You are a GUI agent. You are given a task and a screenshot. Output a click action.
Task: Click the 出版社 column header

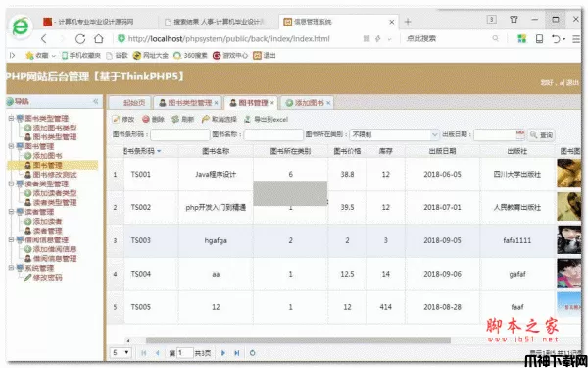pyautogui.click(x=517, y=151)
